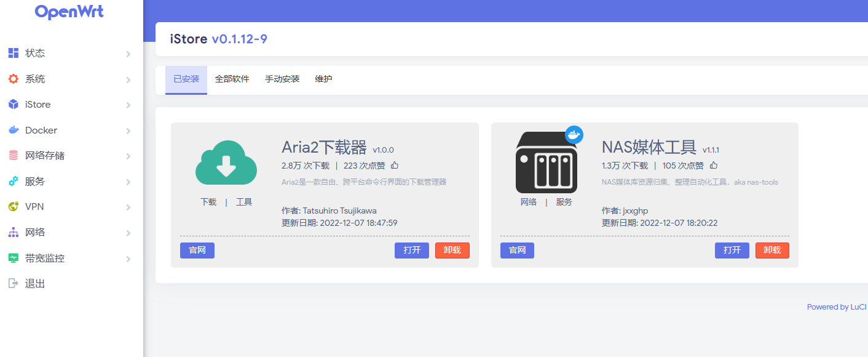Image resolution: width=868 pixels, height=357 pixels.
Task: Click the system gear icon in sidebar
Action: coord(14,79)
